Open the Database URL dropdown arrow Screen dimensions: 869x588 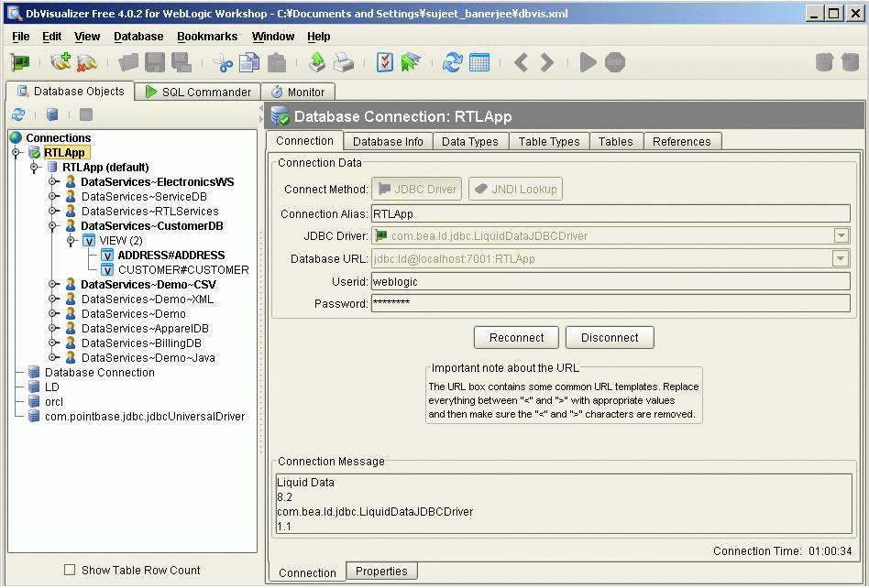(x=841, y=258)
